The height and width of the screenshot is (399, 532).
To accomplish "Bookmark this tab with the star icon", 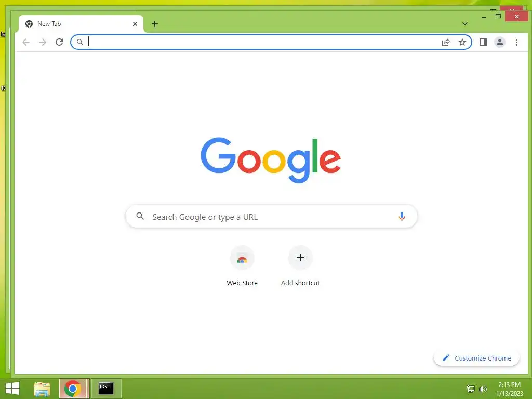I will [462, 42].
